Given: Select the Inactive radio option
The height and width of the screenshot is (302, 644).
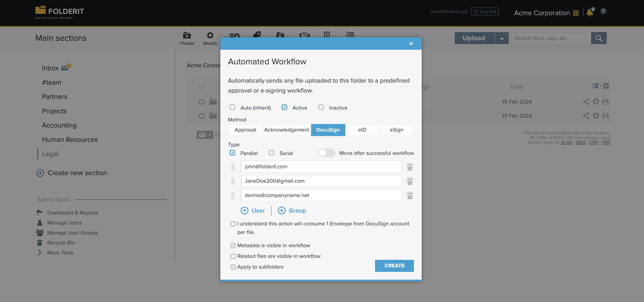Looking at the screenshot, I should click(x=321, y=107).
